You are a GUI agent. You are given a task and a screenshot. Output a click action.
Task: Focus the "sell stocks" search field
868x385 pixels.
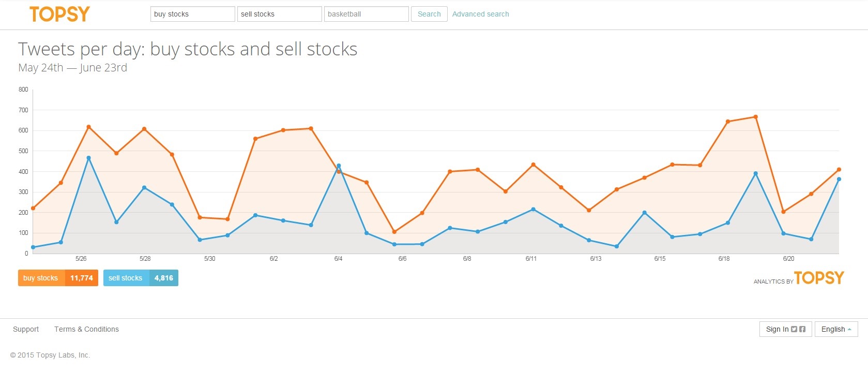click(279, 14)
